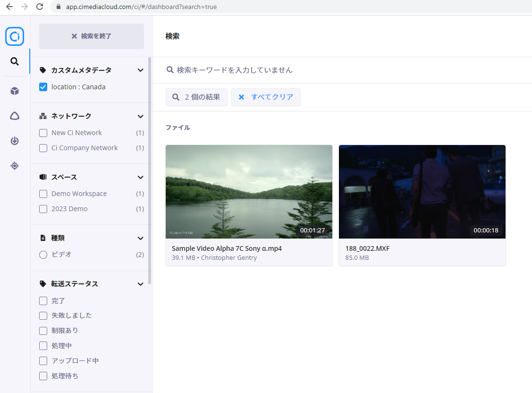Check Demo Workspace filter
The image size is (532, 393).
[x=43, y=194]
